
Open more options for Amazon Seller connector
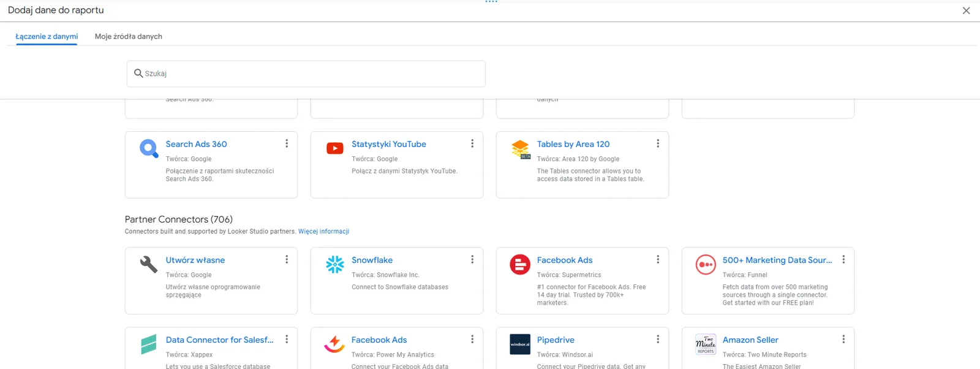(843, 339)
